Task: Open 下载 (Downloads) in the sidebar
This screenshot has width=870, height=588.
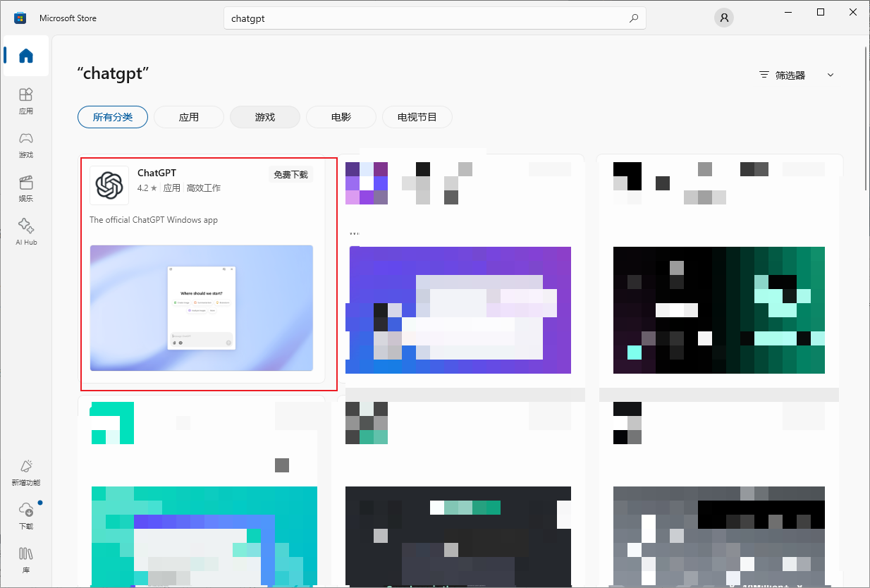Action: click(26, 515)
